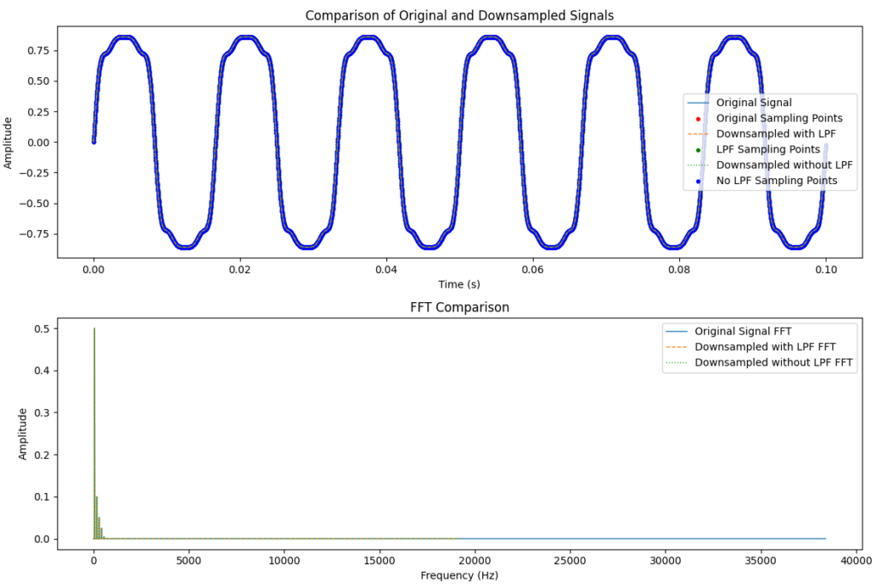877x588 pixels.
Task: Select the Downsampled without LPF FFT legend text
Action: pos(775,363)
